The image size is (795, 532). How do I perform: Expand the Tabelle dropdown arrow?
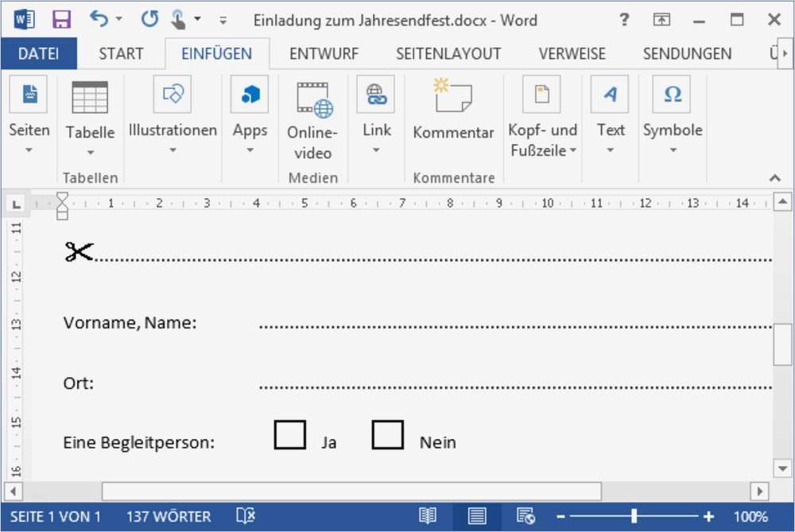click(91, 152)
